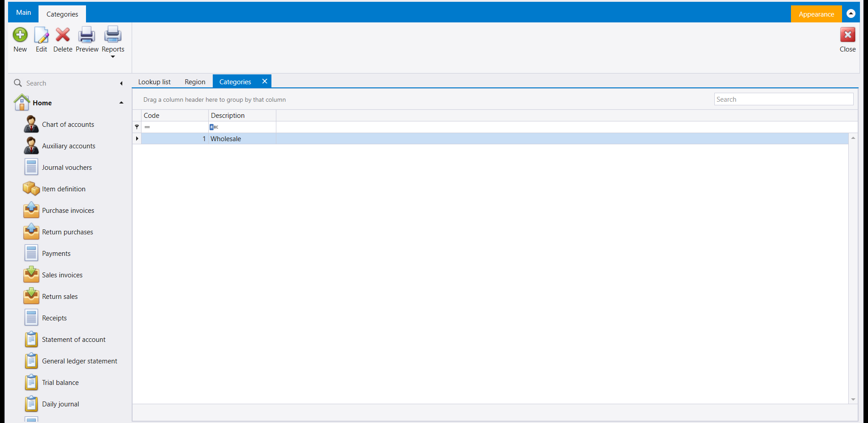Close the Categories document tab
The height and width of the screenshot is (423, 868).
coord(265,81)
